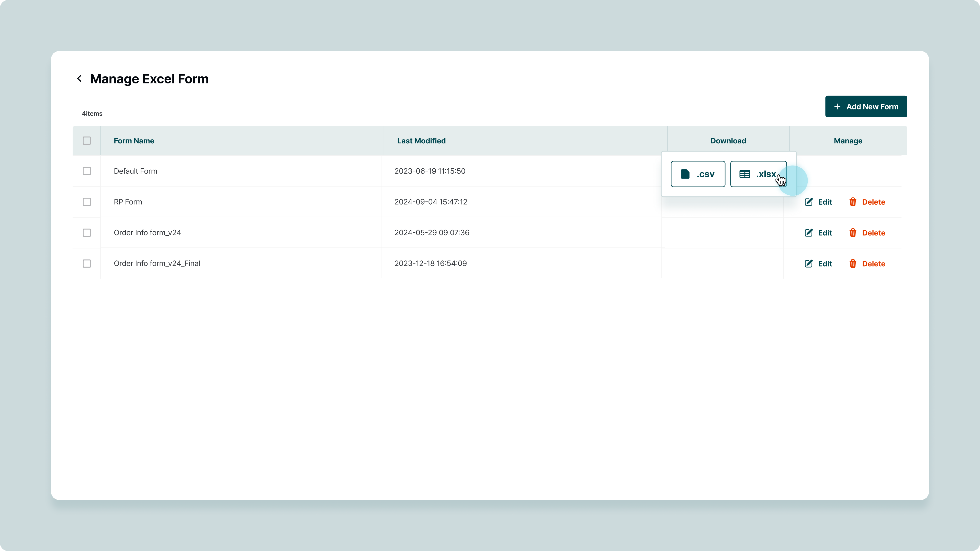This screenshot has height=551, width=980.
Task: Click the trash icon for RP Form
Action: (853, 202)
